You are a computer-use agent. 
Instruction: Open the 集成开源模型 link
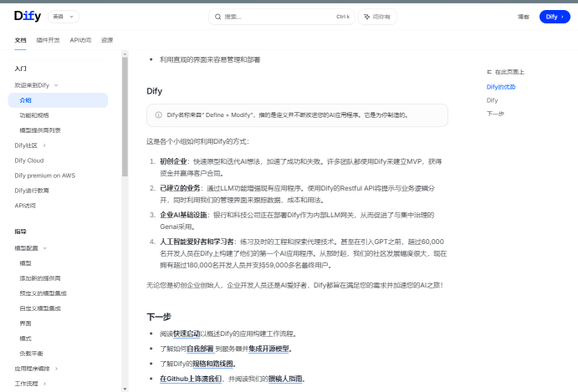click(x=269, y=349)
